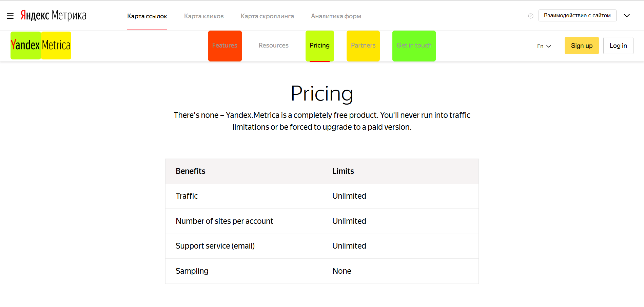Screen dimensions: 644x307
Task: Switch to the Карта кликов tab
Action: click(x=204, y=16)
